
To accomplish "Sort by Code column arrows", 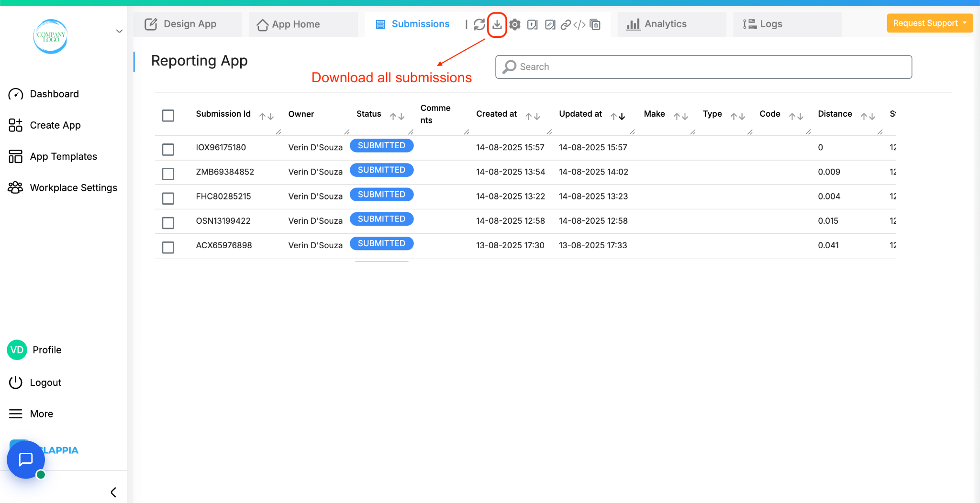I will [796, 116].
